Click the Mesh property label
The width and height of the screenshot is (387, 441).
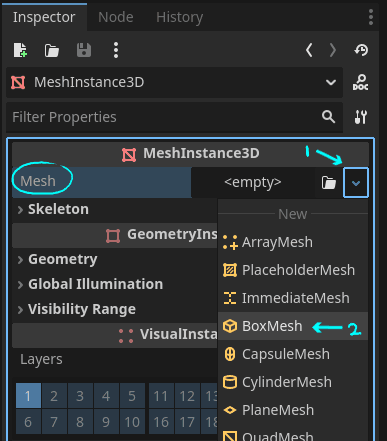38,181
